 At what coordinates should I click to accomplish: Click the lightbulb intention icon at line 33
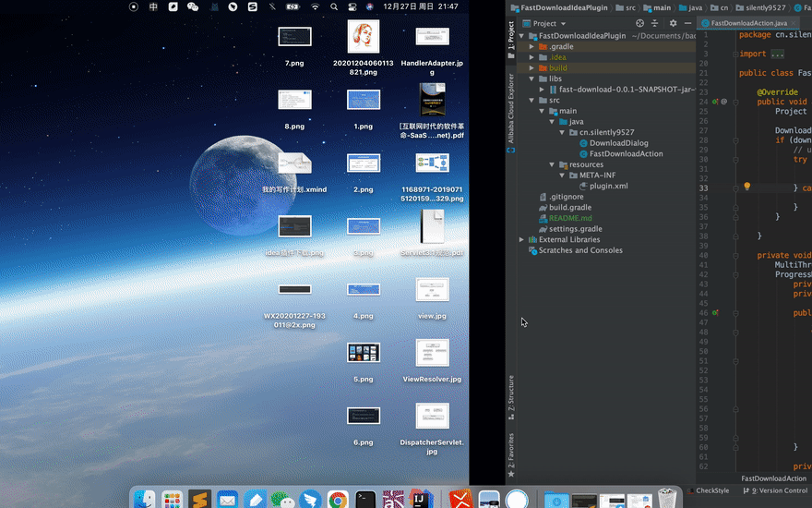pos(747,187)
